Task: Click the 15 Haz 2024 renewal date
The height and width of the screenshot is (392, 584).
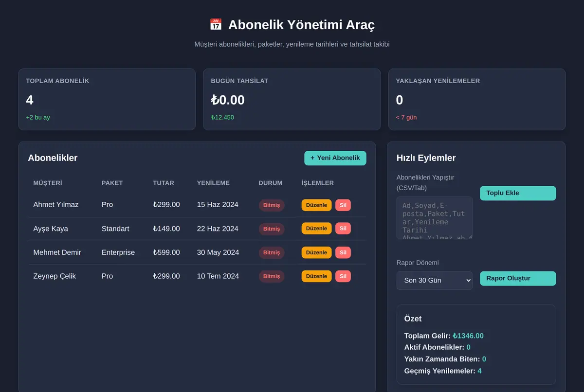Action: [218, 205]
